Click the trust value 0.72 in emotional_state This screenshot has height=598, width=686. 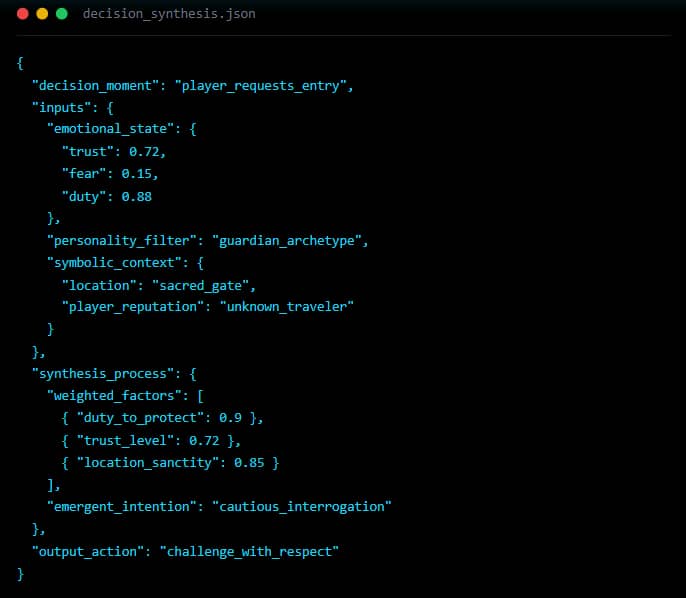(147, 151)
